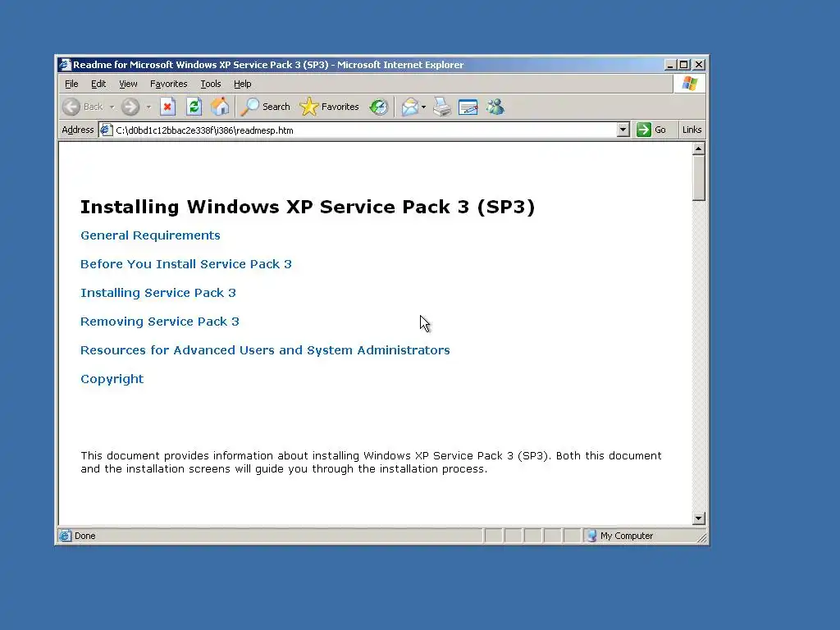This screenshot has width=840, height=630.
Task: Click the vertical scrollbar thumb
Action: (698, 178)
